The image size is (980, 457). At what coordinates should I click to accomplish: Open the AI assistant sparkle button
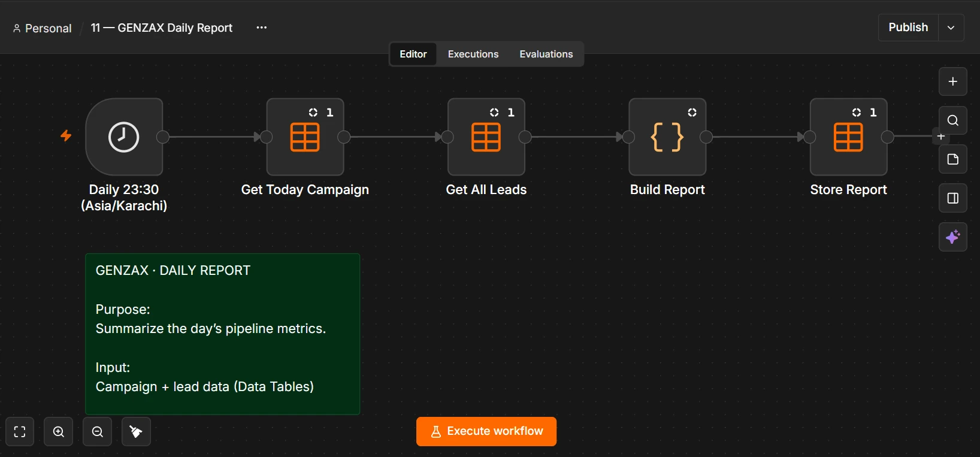tap(952, 237)
